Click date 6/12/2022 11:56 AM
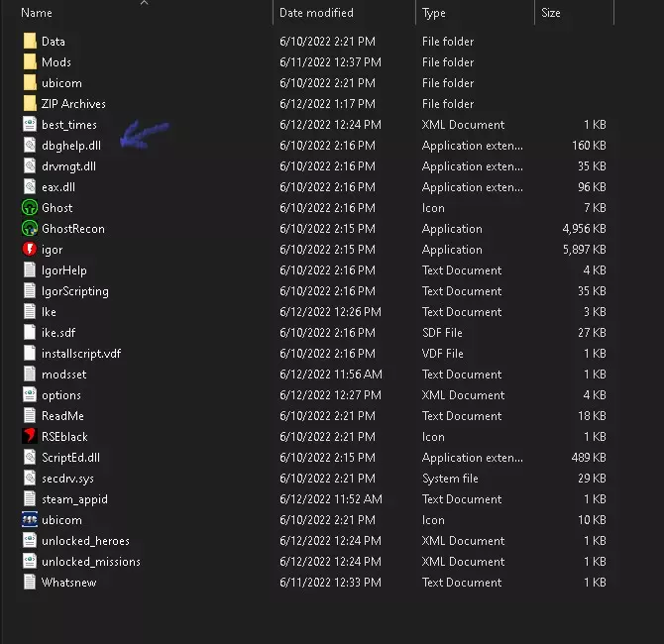This screenshot has width=664, height=644. pos(331,375)
